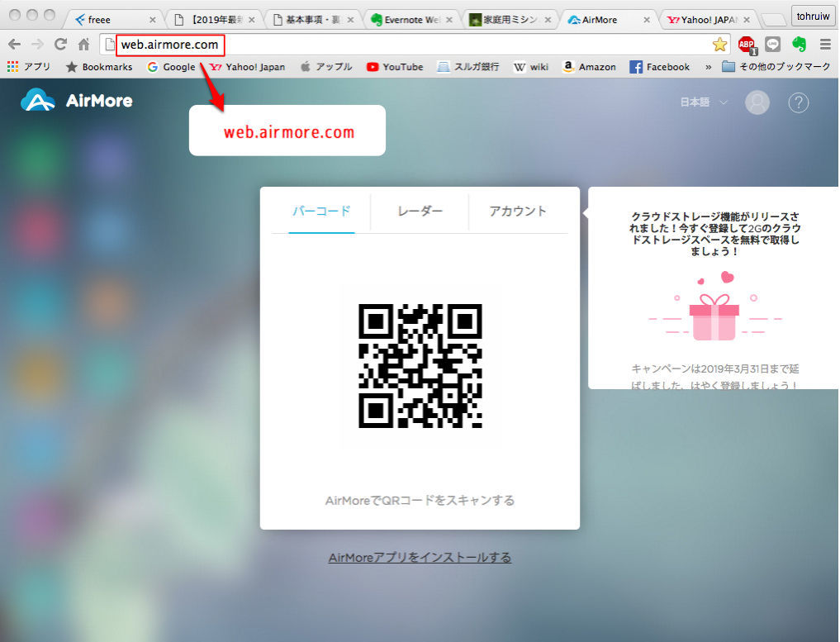Open the Google bookmark

[x=171, y=66]
